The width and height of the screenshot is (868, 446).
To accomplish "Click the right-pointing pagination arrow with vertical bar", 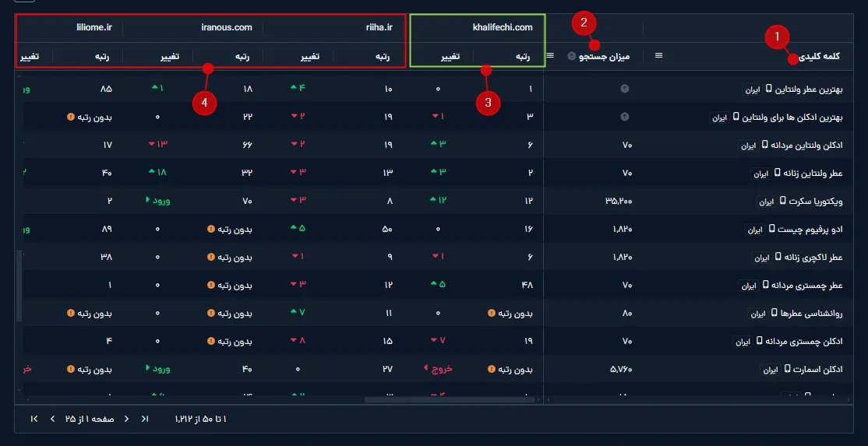I will point(145,420).
